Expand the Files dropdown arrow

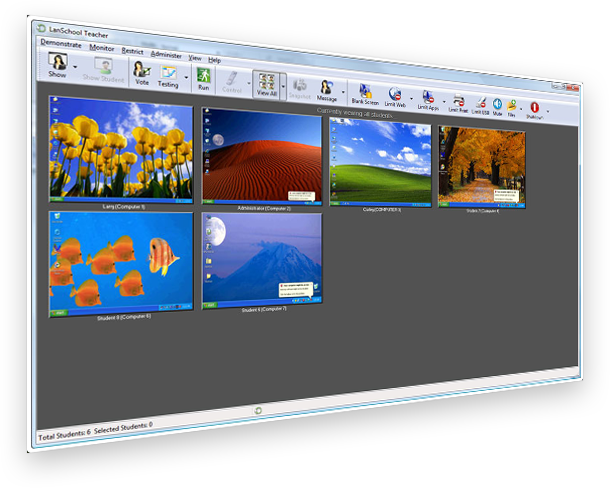tap(521, 109)
